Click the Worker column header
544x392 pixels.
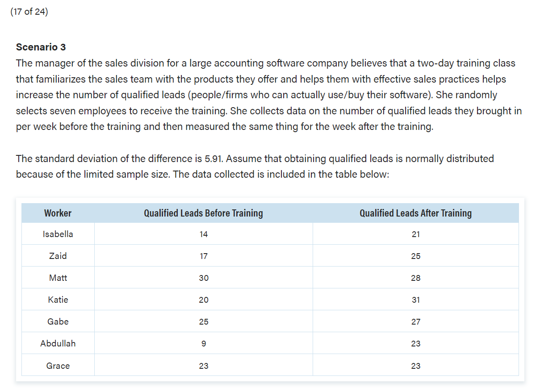coord(58,213)
